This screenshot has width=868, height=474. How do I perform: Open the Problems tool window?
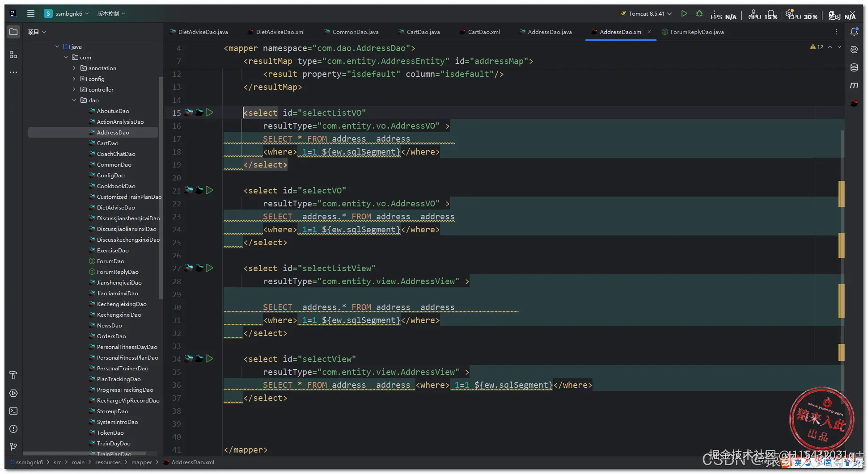pos(13,429)
